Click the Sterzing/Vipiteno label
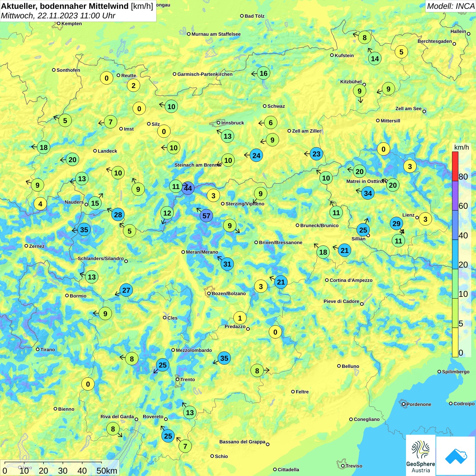476x476 pixels. (x=245, y=204)
